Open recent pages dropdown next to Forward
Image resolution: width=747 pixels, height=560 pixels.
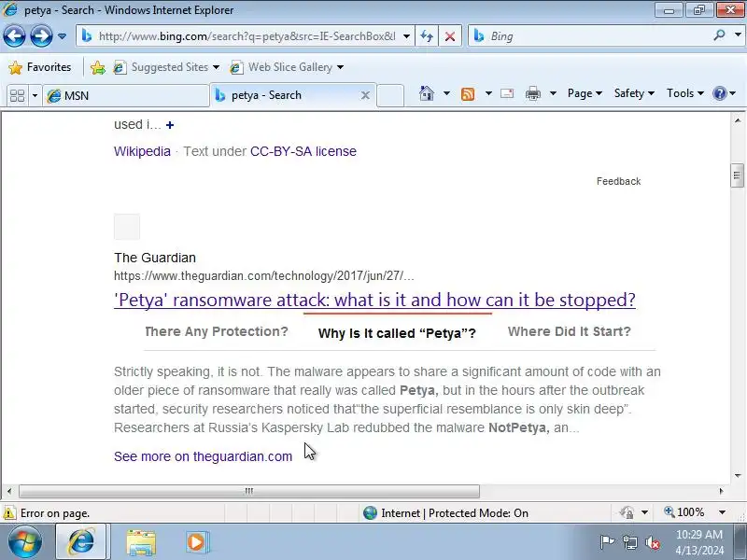[x=62, y=36]
